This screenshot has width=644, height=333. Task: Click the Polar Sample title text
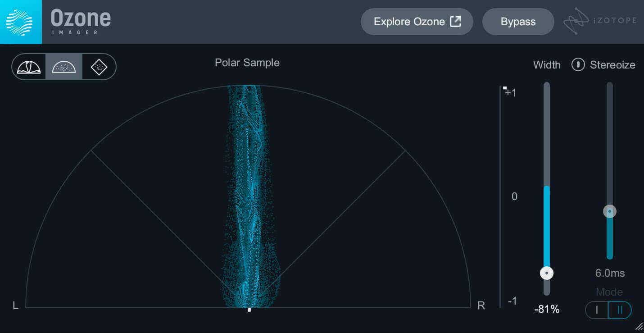point(247,63)
